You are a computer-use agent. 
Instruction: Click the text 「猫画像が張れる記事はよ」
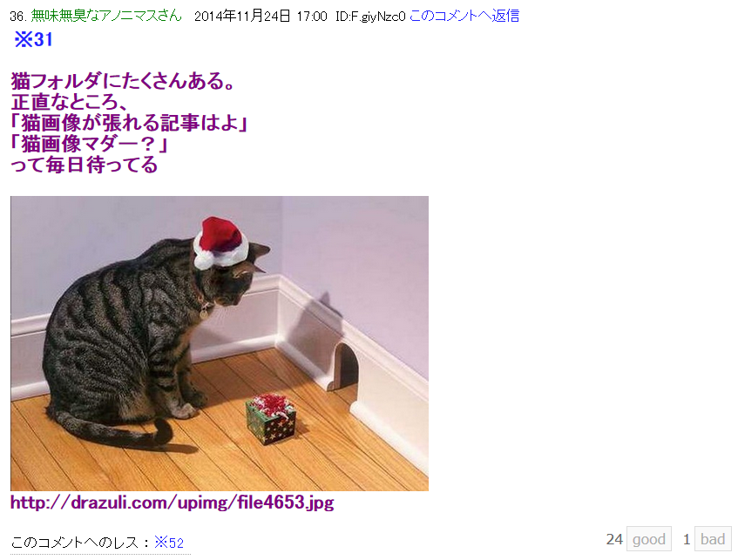[129, 123]
